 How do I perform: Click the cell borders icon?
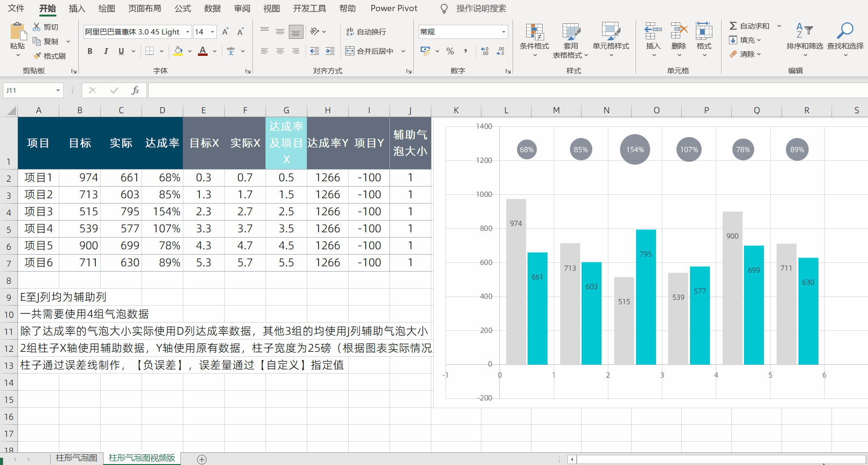pyautogui.click(x=150, y=51)
